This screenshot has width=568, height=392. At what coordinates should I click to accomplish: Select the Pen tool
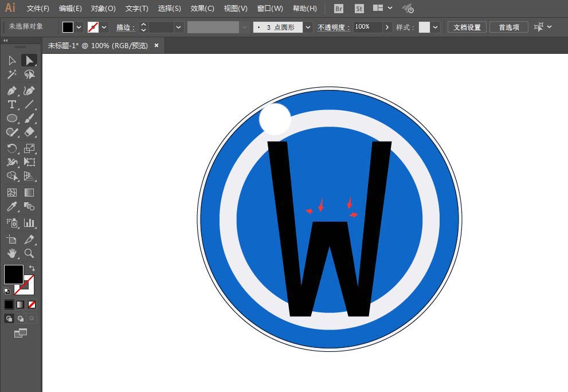coord(11,91)
